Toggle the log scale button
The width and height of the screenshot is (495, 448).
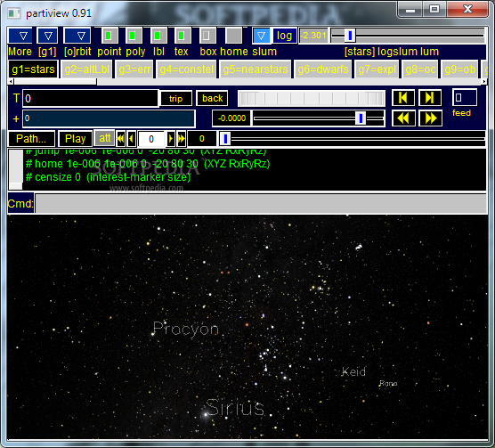pos(284,36)
